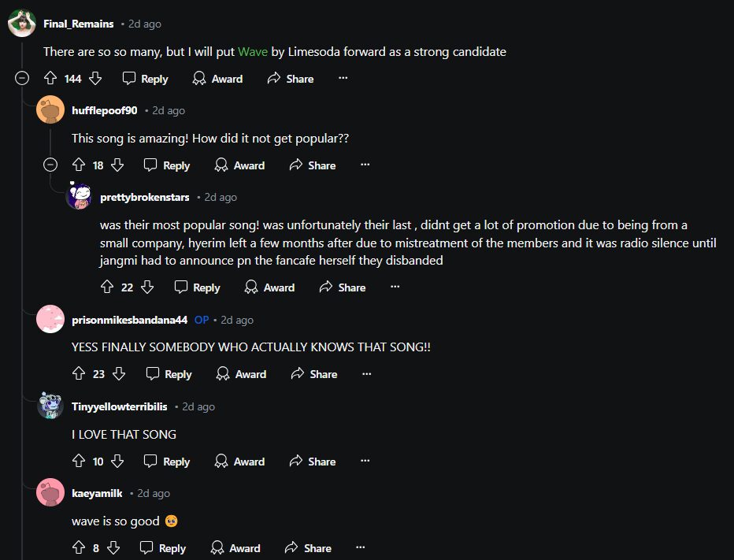
Task: Award the top comment by Final_Remains
Action: [217, 78]
